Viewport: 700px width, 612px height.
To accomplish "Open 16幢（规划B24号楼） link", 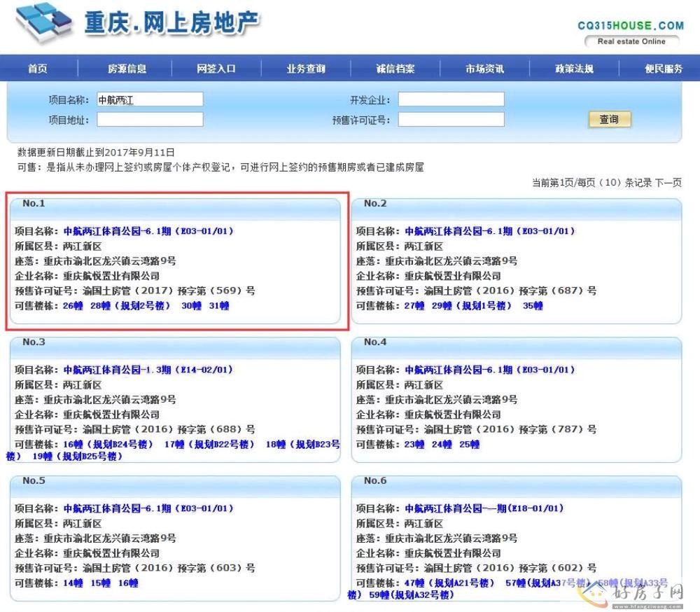I will (108, 444).
